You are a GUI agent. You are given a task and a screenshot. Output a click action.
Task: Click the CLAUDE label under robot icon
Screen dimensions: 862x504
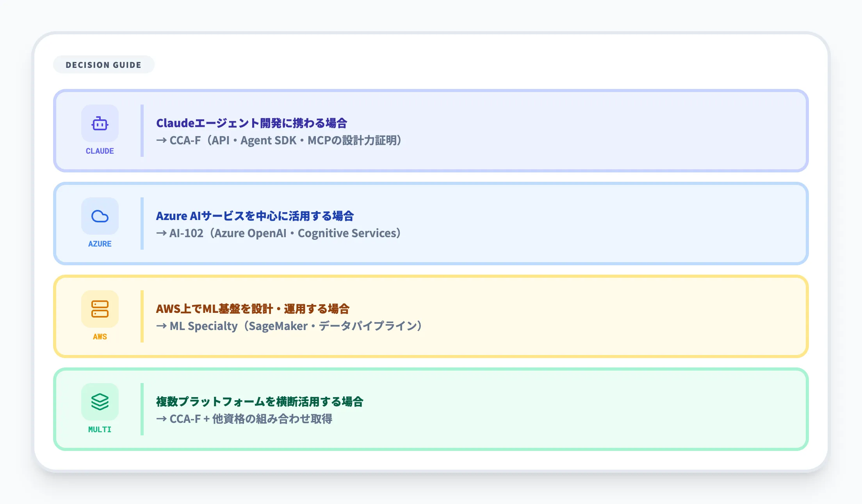tap(100, 151)
